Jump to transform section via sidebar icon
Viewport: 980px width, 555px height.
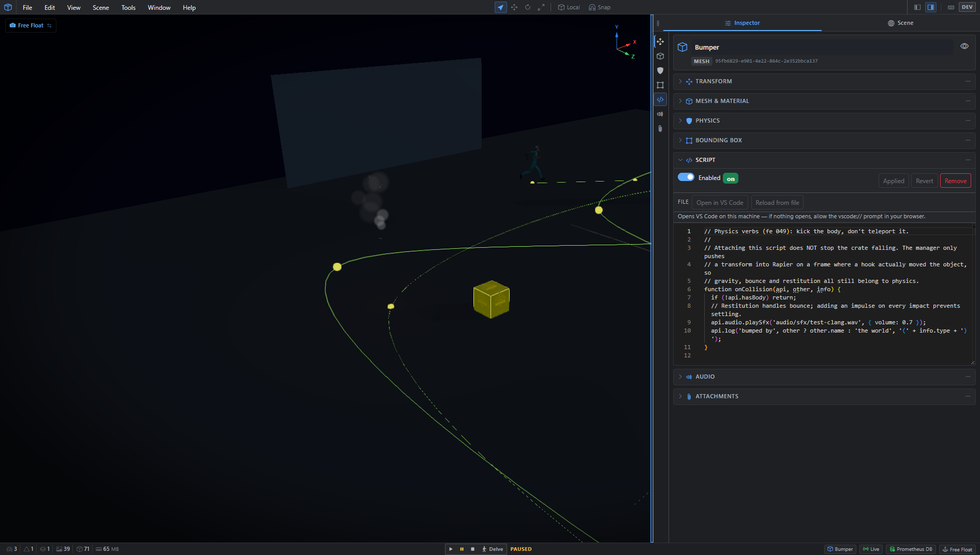coord(660,41)
